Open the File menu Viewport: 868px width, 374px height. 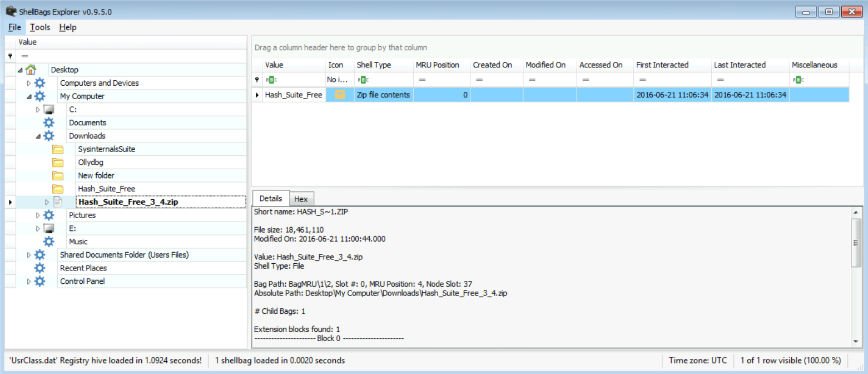[14, 27]
